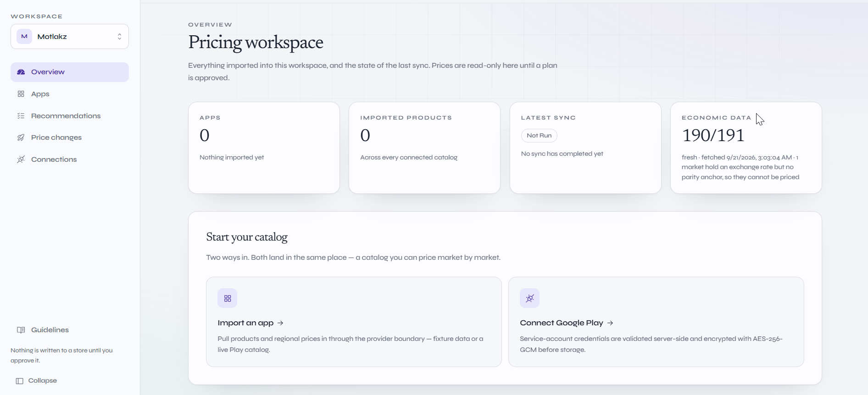
Task: Open the Connections page
Action: pos(70,159)
